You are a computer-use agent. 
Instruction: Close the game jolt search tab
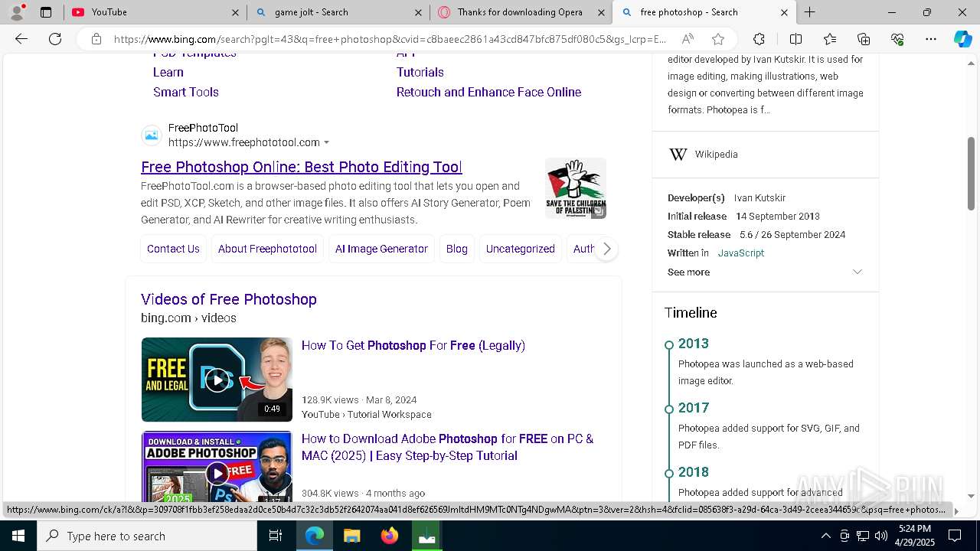point(418,12)
